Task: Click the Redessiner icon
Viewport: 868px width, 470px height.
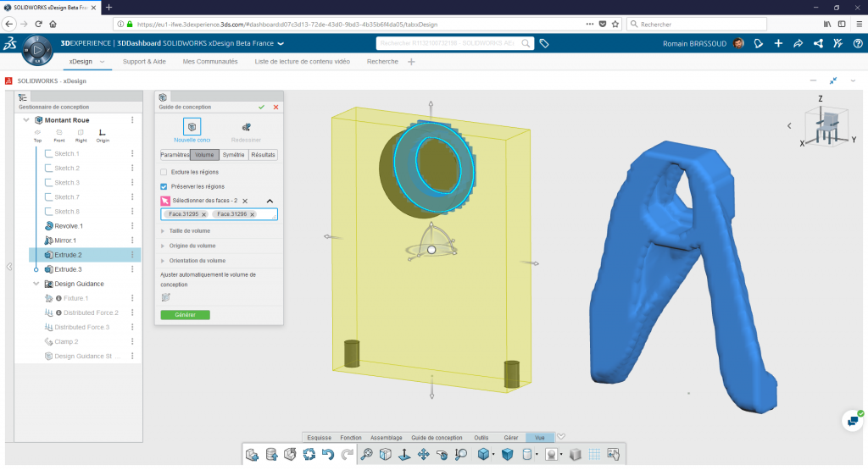Action: pos(247,127)
